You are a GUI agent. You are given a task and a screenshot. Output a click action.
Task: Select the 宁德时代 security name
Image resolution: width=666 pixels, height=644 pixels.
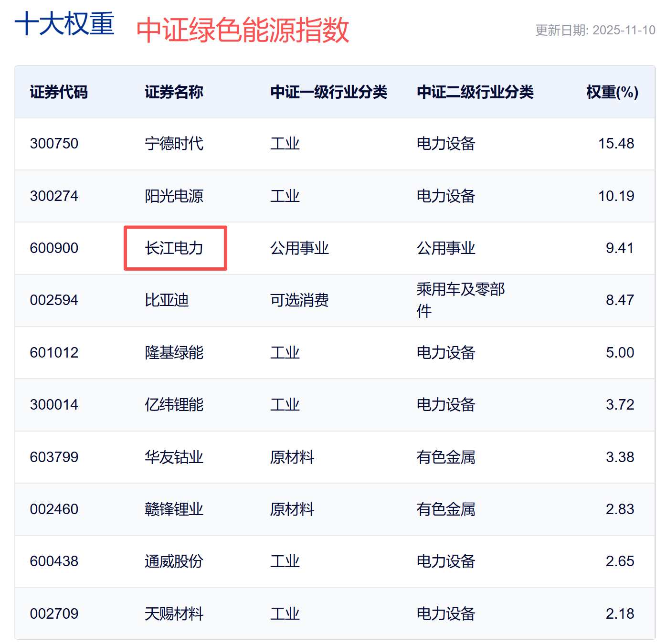[174, 143]
